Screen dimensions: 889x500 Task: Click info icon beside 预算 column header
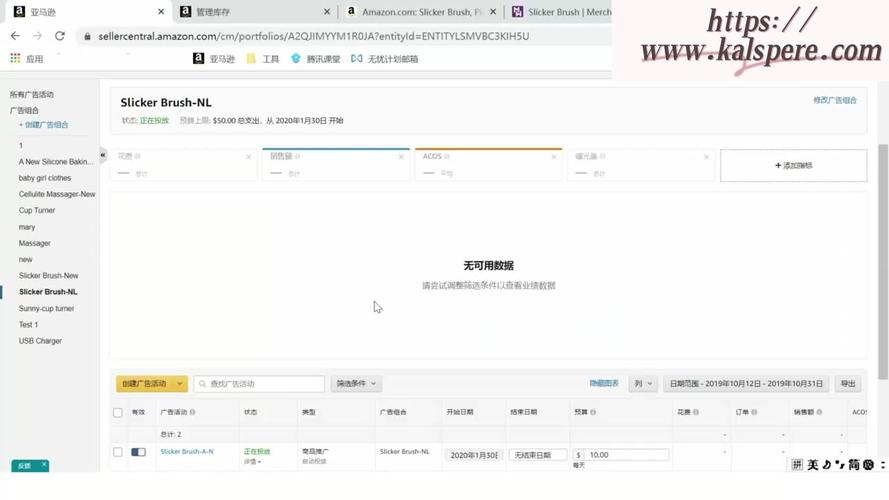point(593,412)
